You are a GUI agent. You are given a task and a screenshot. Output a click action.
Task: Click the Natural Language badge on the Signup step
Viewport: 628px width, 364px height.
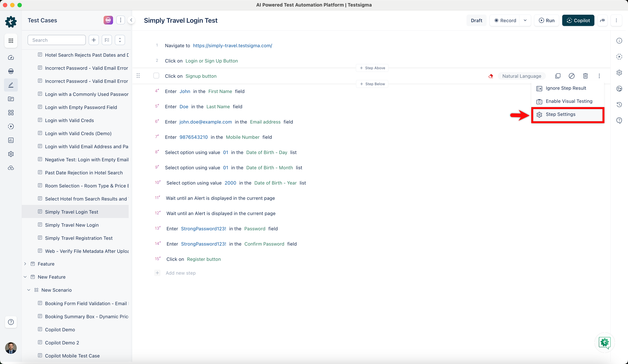pyautogui.click(x=522, y=76)
